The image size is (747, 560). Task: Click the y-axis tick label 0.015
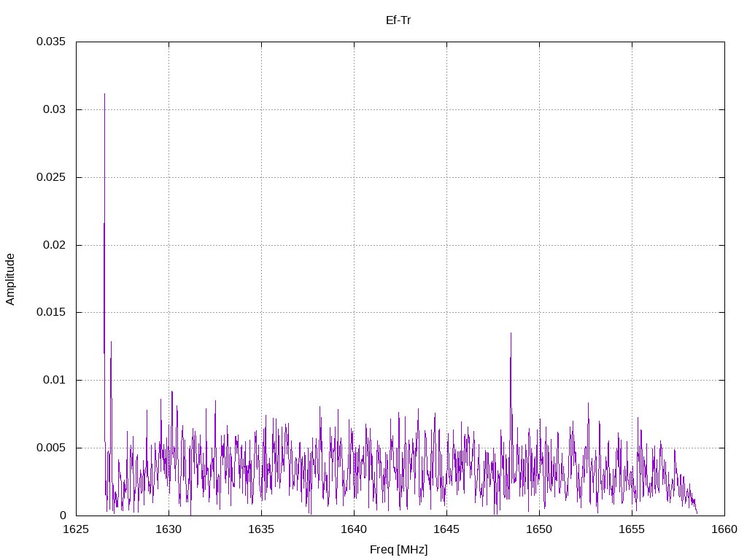[51, 312]
